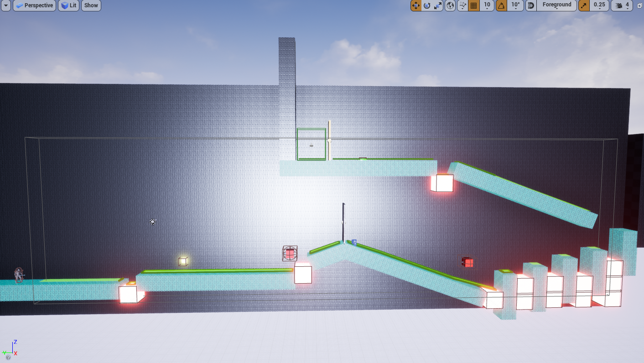Toggle scale snapping
The image size is (644, 363).
click(x=584, y=5)
